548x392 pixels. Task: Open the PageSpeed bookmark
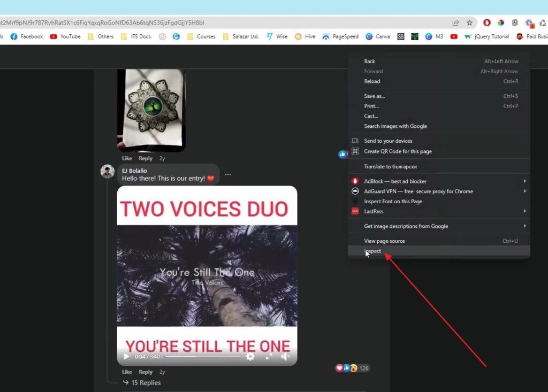(340, 36)
